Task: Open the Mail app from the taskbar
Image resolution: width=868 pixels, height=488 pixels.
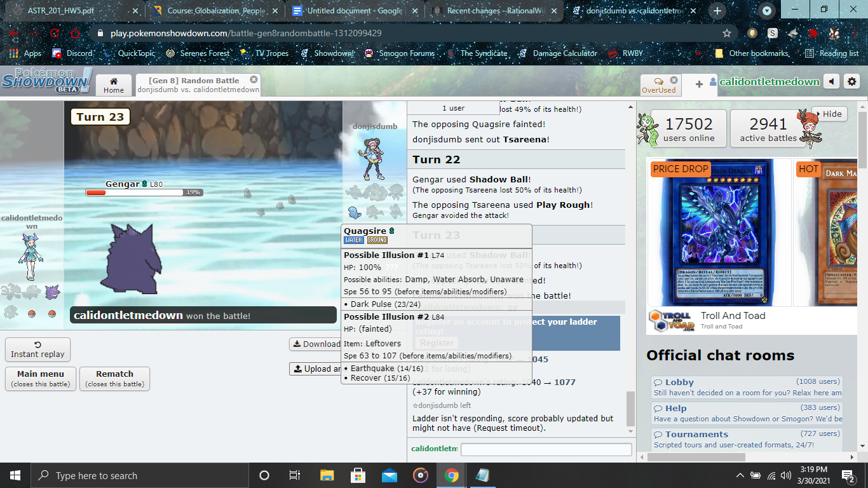Action: coord(390,475)
